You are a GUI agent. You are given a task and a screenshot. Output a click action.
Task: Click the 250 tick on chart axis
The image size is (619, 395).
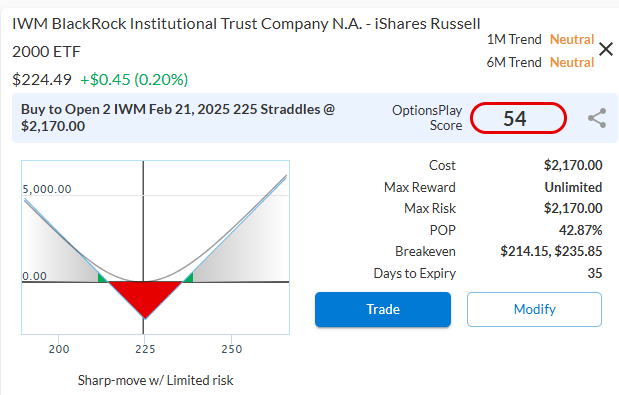231,349
